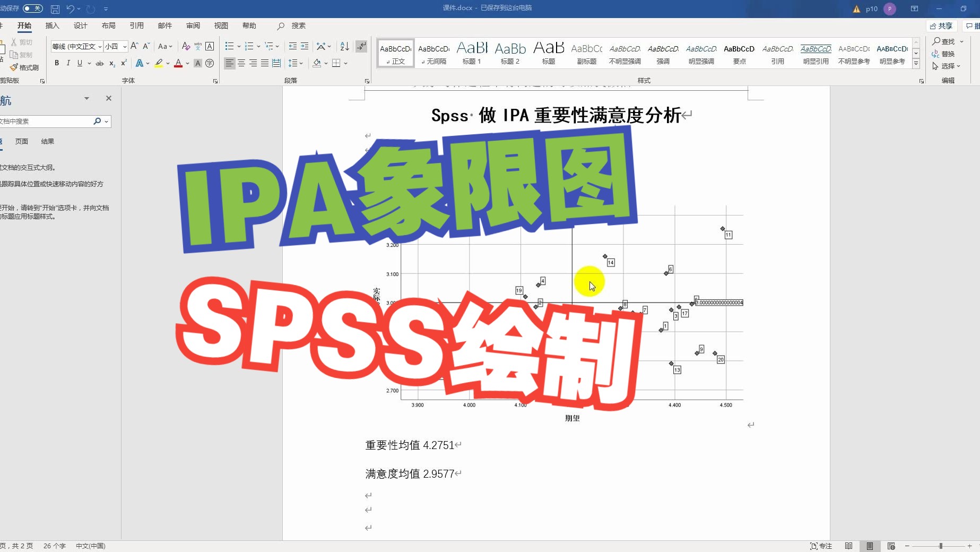The width and height of the screenshot is (980, 552).
Task: Click the 替换 replace button
Action: pyautogui.click(x=943, y=54)
